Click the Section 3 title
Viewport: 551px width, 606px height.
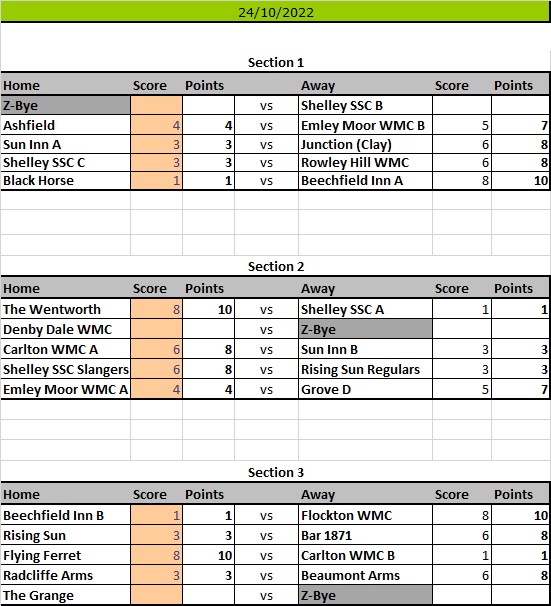tap(276, 472)
